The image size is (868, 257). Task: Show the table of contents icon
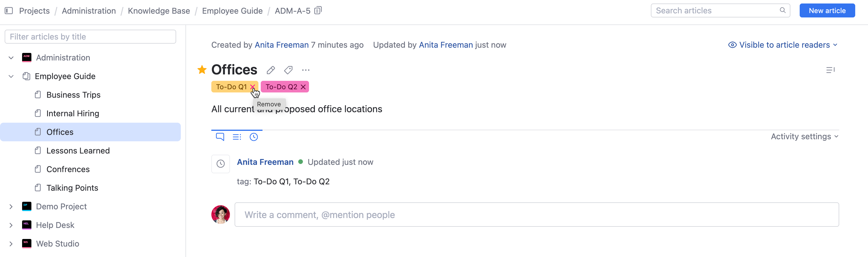click(x=830, y=70)
